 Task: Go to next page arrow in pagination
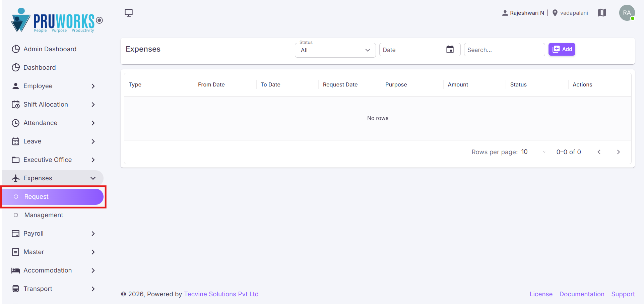618,152
